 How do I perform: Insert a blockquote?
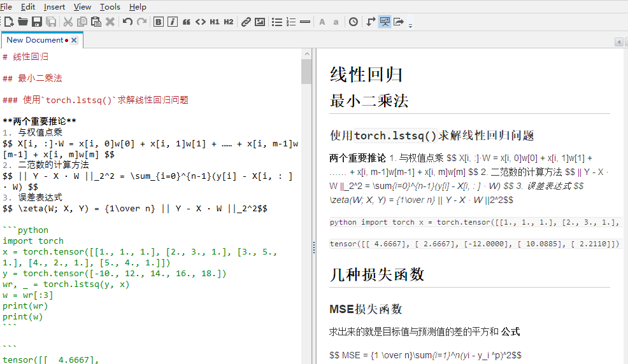[x=187, y=22]
